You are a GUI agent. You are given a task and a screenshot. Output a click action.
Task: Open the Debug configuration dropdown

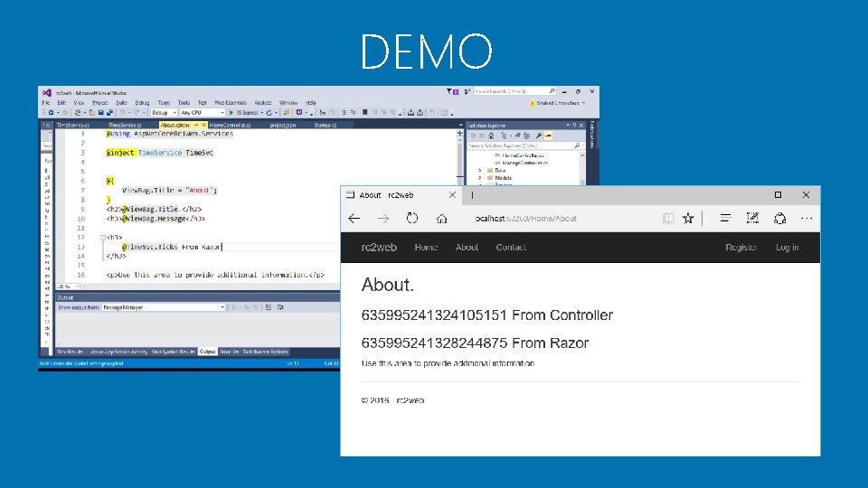pyautogui.click(x=164, y=112)
